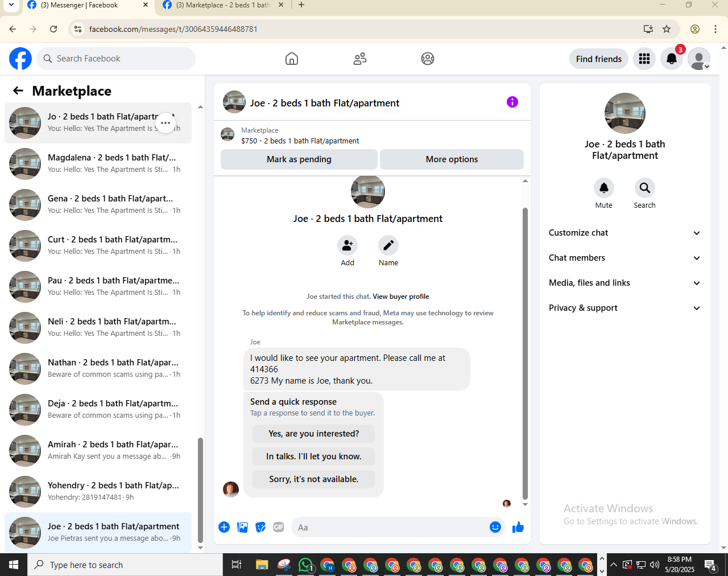This screenshot has width=728, height=576.
Task: Click the conversation list scrollbar thumb
Action: point(200,490)
